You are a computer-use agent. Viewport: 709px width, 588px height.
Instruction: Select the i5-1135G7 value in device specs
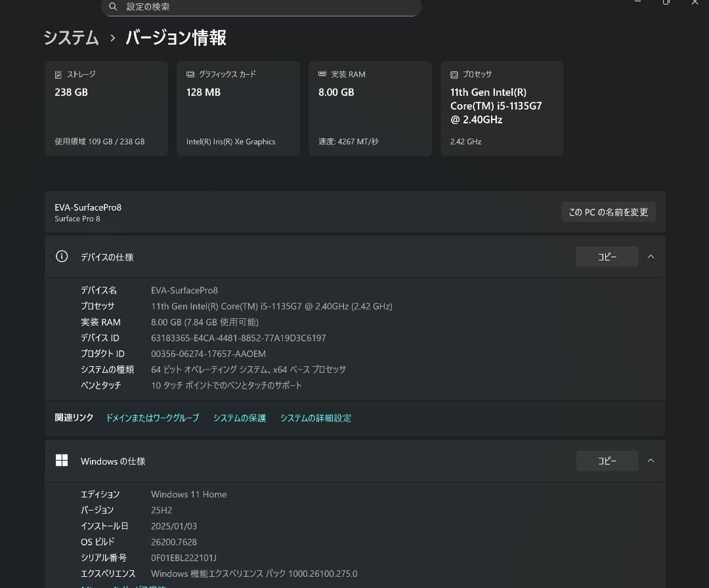tap(272, 306)
